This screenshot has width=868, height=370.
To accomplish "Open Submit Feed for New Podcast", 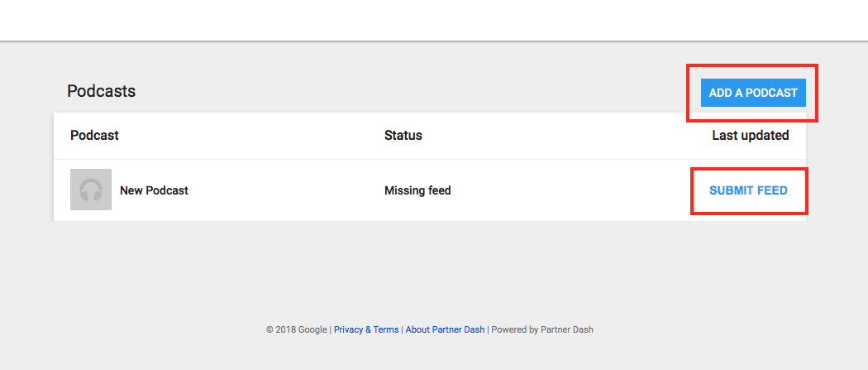I will pos(748,190).
